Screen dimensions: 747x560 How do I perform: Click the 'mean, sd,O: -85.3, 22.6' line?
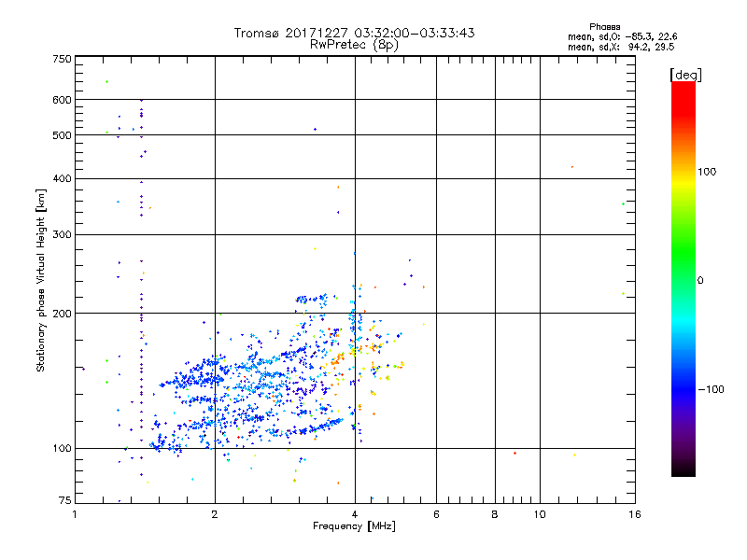(x=622, y=36)
